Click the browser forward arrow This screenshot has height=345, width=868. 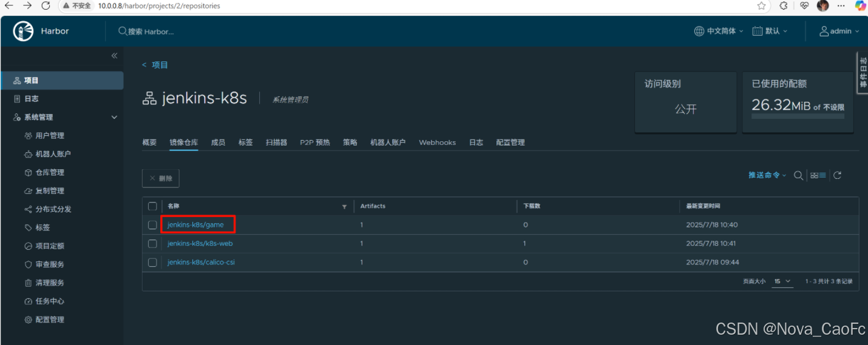(x=27, y=5)
